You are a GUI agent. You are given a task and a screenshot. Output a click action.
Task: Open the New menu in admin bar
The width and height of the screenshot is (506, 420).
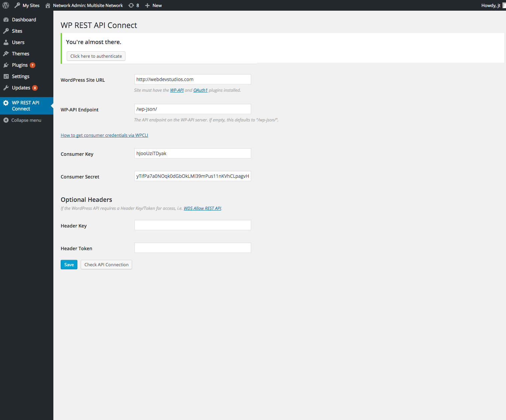(153, 5)
